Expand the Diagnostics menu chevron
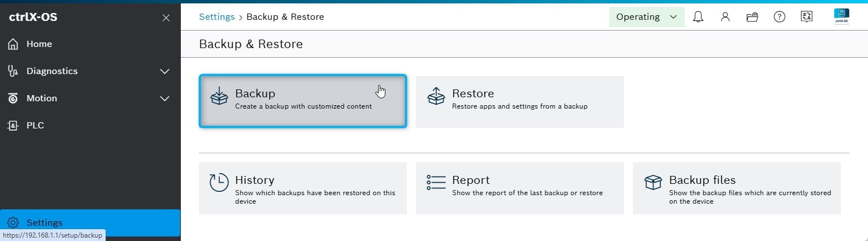The height and width of the screenshot is (241, 868). click(164, 71)
